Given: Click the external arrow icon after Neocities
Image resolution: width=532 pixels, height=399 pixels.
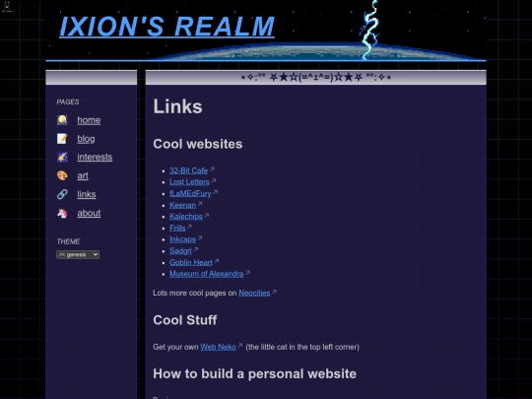Looking at the screenshot, I should 274,292.
